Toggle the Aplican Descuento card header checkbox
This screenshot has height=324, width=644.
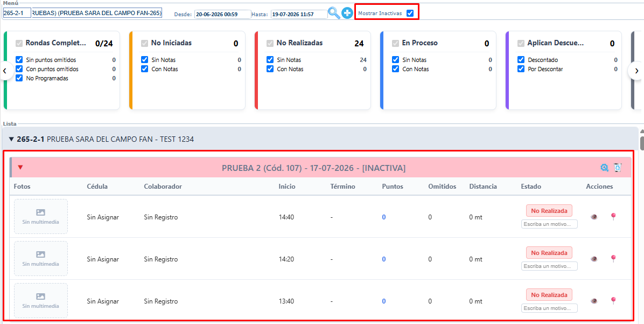click(521, 43)
